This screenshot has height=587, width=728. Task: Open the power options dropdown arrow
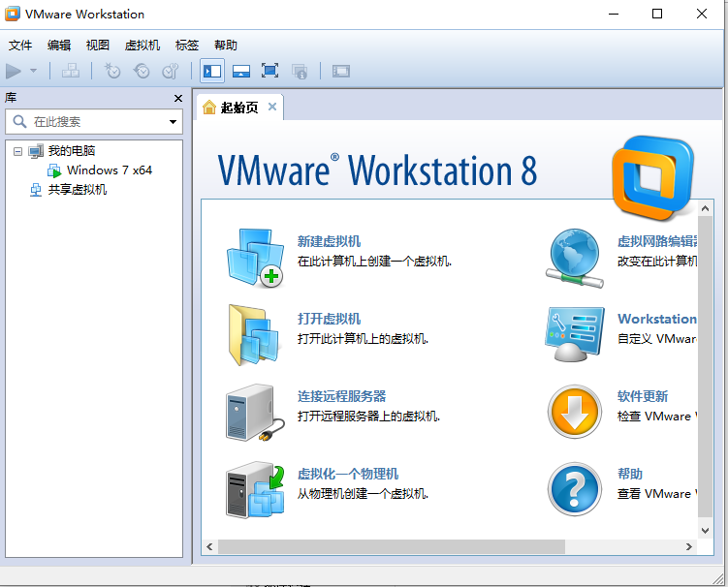point(33,71)
